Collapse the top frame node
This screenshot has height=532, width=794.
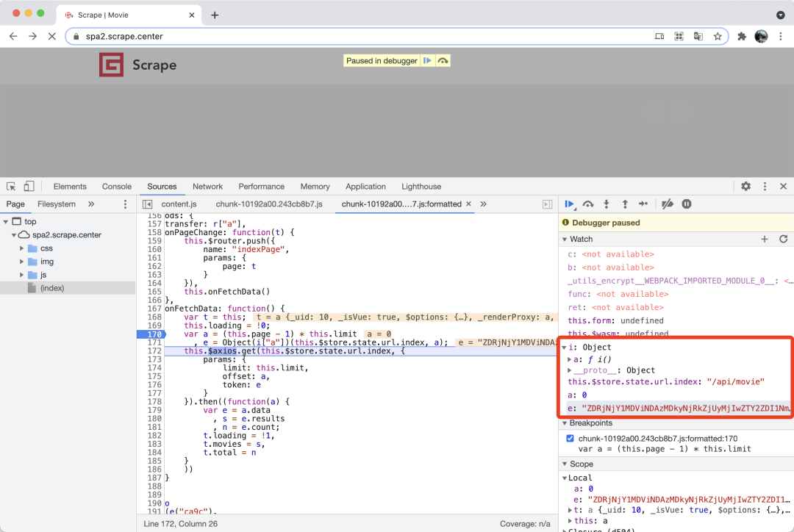(x=6, y=222)
